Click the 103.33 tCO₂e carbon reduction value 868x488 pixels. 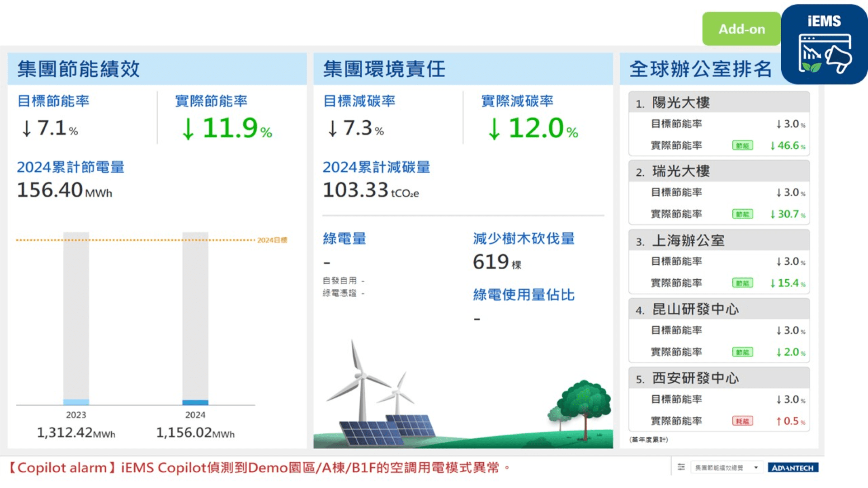tap(371, 190)
